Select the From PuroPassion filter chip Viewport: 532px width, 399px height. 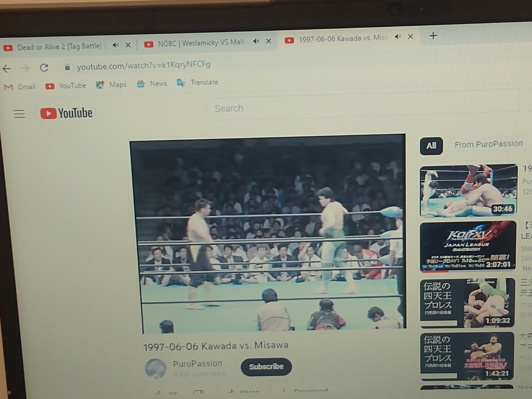point(488,144)
